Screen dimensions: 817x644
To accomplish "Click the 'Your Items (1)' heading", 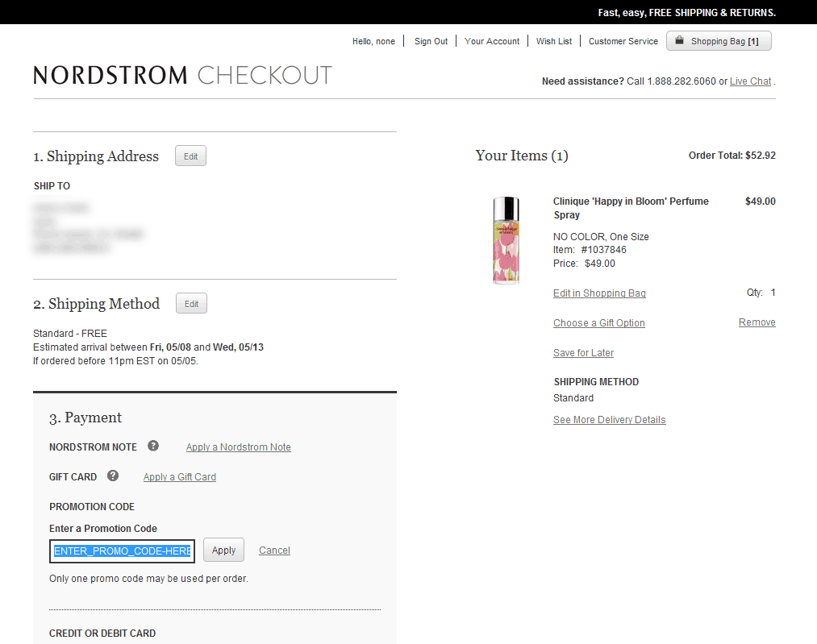I will (x=522, y=156).
